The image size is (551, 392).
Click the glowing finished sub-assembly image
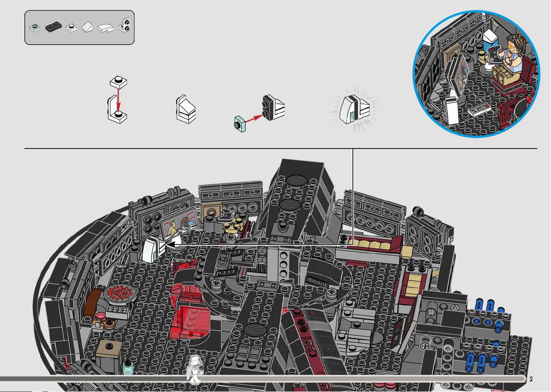(354, 109)
